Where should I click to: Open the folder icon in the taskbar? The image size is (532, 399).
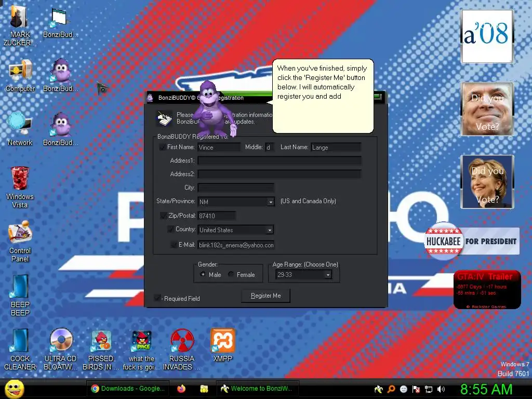click(204, 389)
